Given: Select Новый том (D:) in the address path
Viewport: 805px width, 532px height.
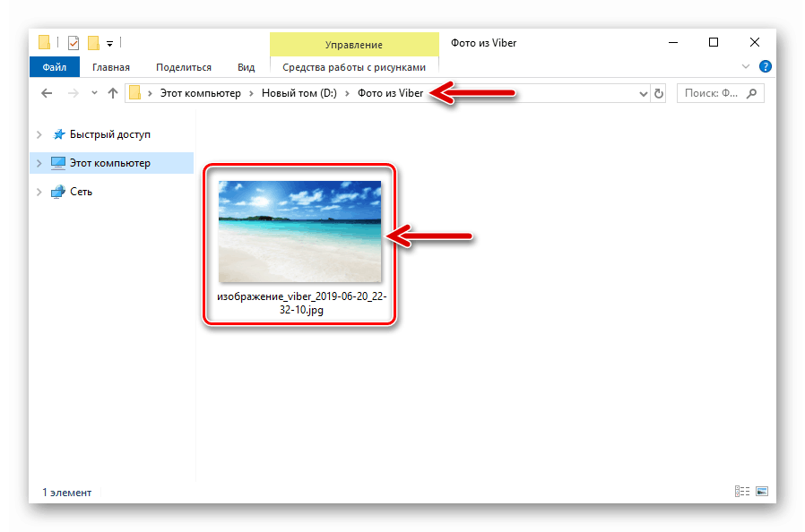Looking at the screenshot, I should click(299, 93).
